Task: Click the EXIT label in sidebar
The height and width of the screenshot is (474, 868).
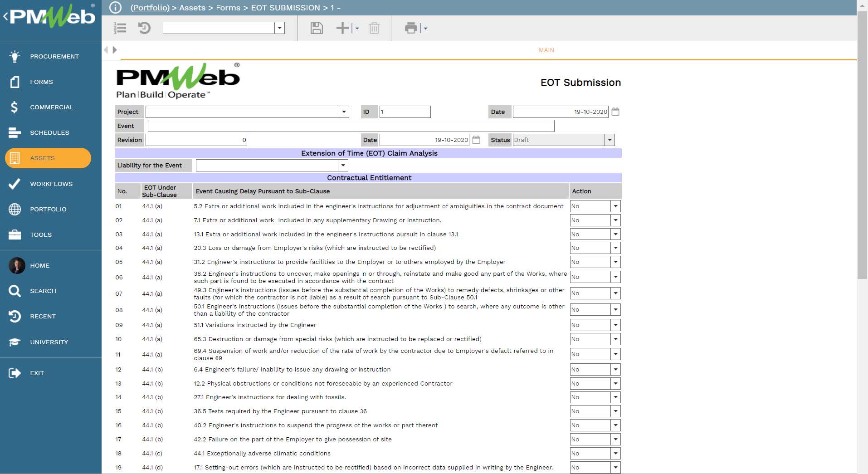Action: (37, 373)
